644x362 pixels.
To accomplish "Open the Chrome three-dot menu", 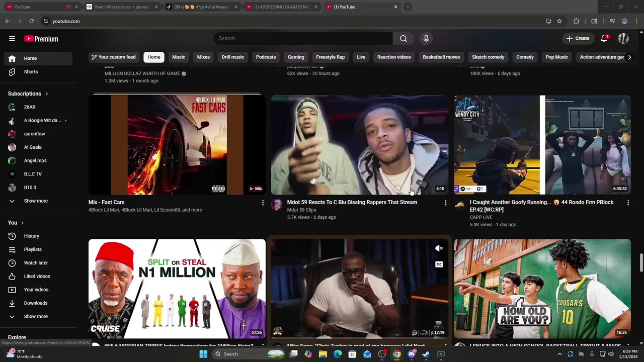I will click(636, 21).
